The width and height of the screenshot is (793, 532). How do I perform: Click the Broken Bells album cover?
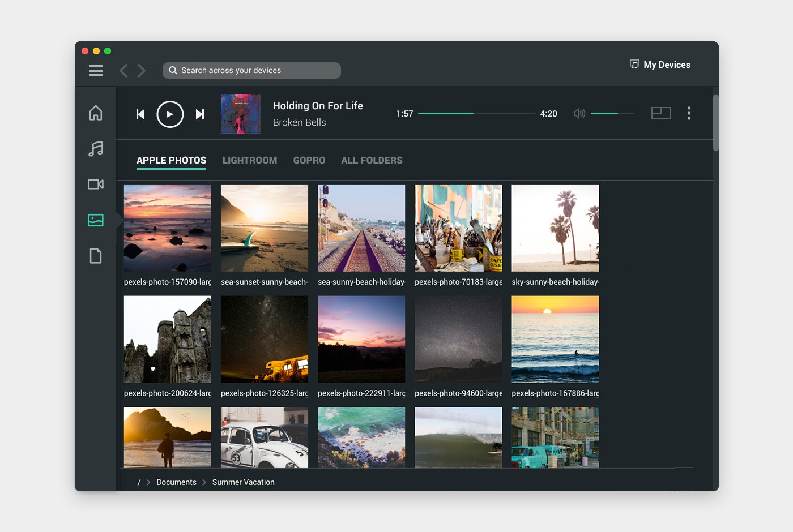tap(241, 114)
